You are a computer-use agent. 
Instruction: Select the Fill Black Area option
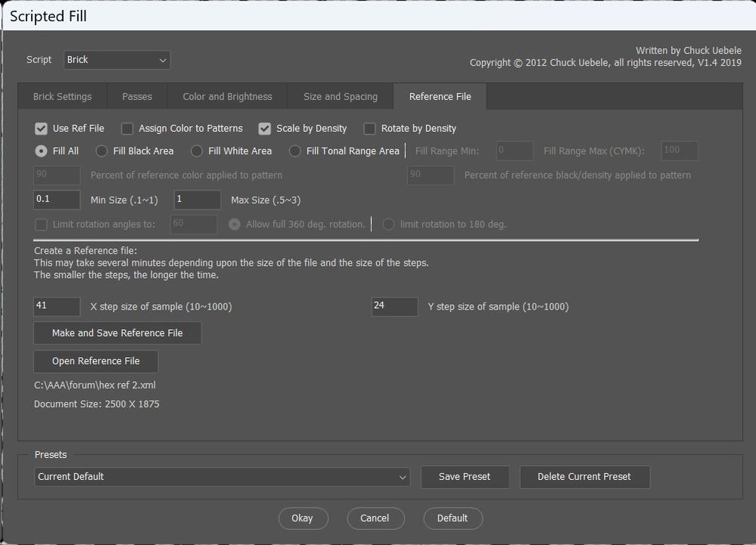point(101,151)
